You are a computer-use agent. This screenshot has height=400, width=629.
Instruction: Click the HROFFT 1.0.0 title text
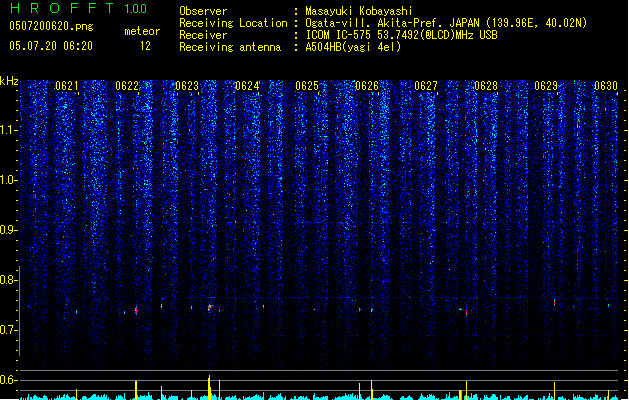pos(79,8)
